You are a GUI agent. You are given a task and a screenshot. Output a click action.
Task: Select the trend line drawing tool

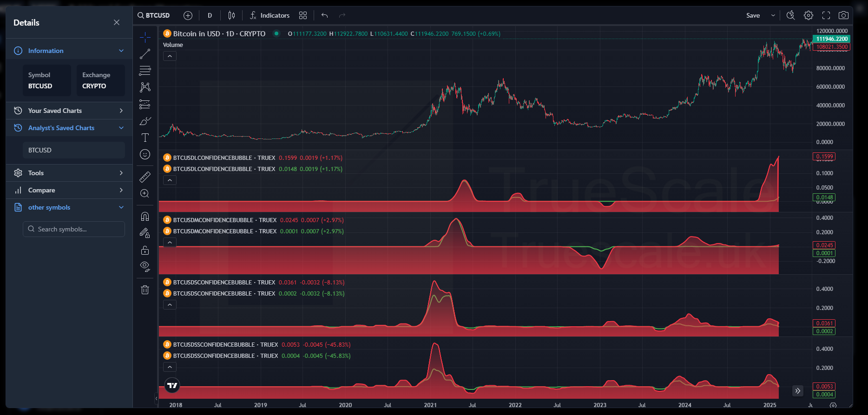click(x=145, y=54)
